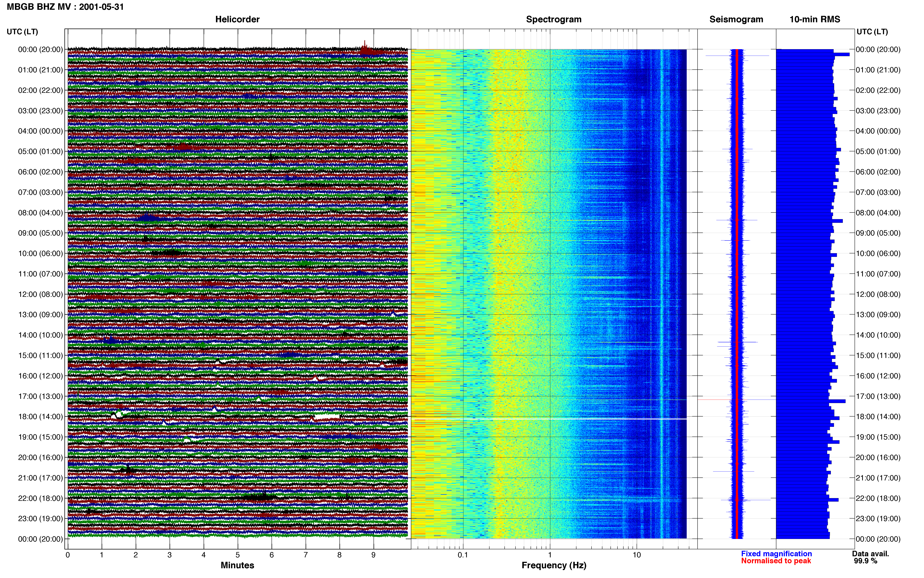Click RMS-side time label '16:00 (12:00)'
The height and width of the screenshot is (578, 924).
[878, 376]
